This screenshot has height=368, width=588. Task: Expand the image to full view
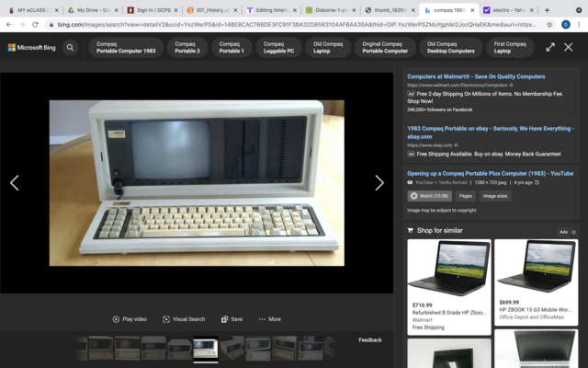(x=550, y=47)
